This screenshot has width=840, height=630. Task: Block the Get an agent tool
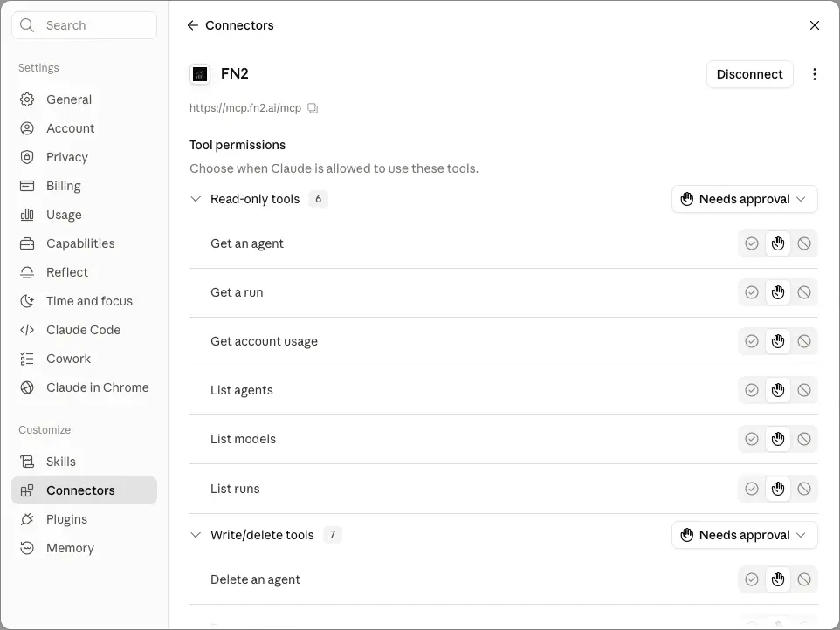[x=804, y=243]
